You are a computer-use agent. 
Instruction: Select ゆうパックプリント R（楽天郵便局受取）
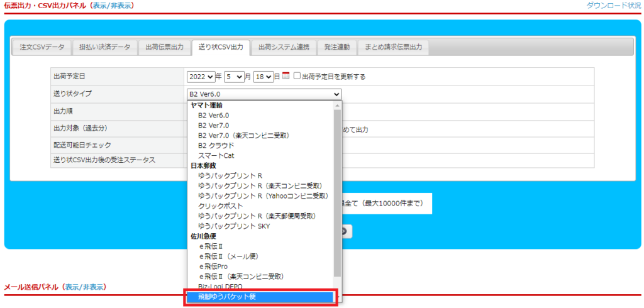pyautogui.click(x=262, y=216)
